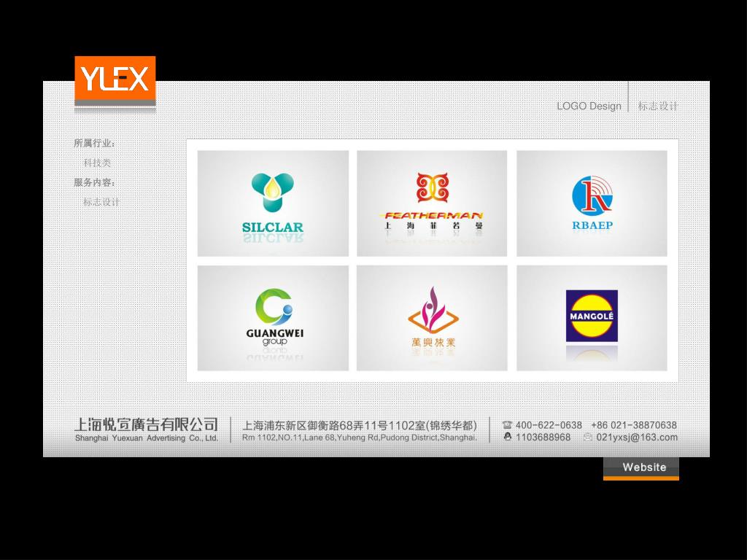Image resolution: width=747 pixels, height=560 pixels.
Task: Click the phone number +86 021-38870638
Action: coord(634,425)
